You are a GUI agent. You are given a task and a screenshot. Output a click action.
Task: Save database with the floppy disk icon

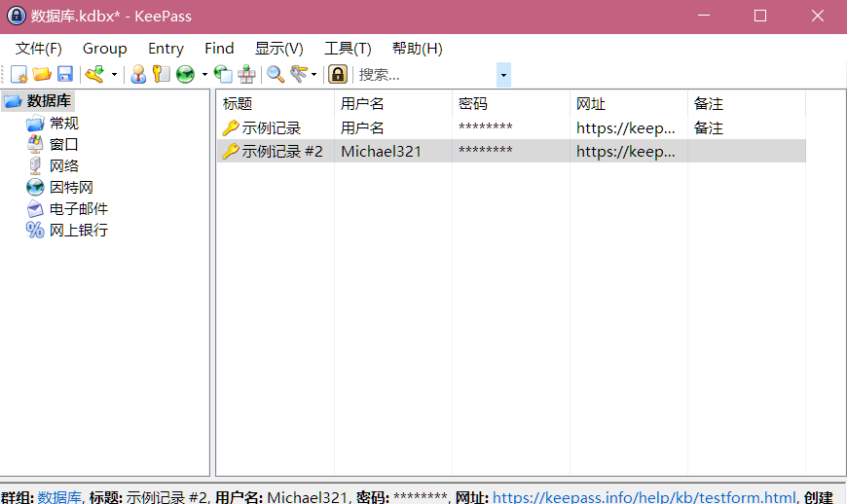[65, 74]
